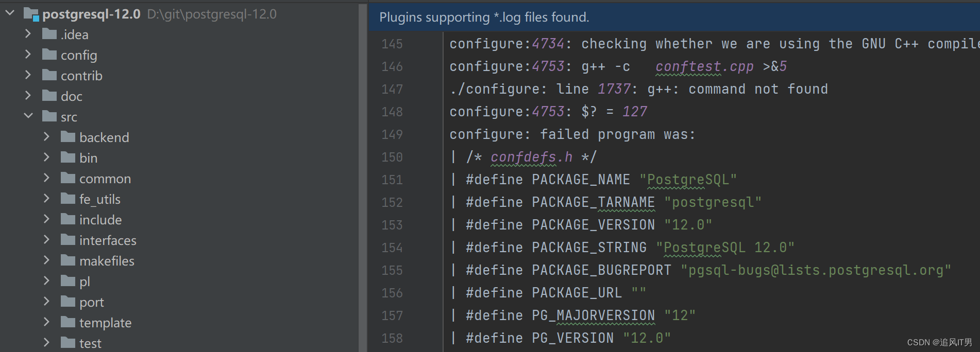The image size is (980, 352).
Task: Click the contrib folder icon
Action: (49, 75)
